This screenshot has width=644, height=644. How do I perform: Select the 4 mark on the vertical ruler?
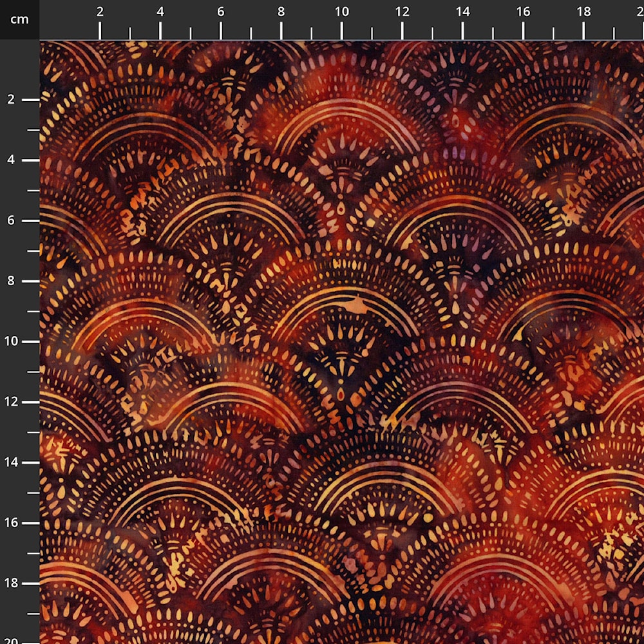coord(11,160)
